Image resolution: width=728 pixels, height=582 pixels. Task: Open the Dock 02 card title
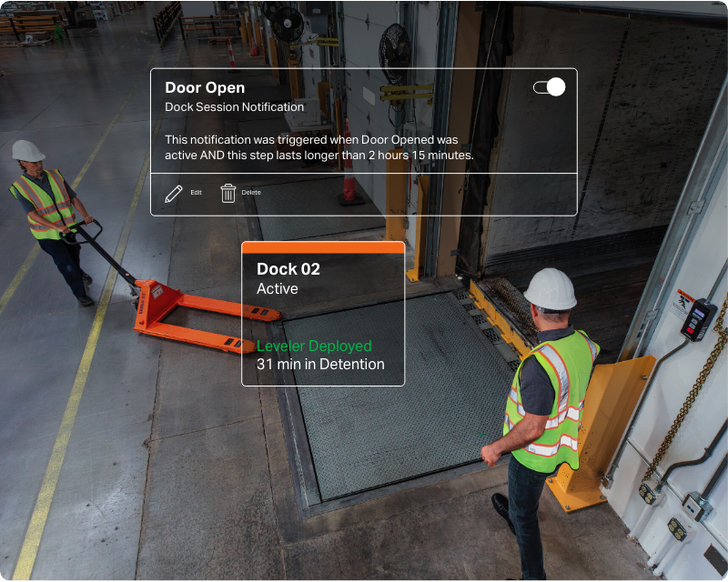[x=288, y=269]
